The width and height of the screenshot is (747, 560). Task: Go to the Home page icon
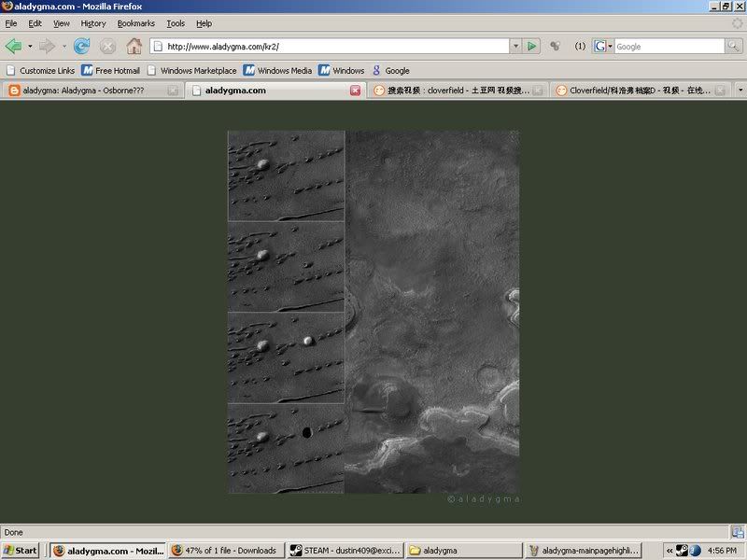pyautogui.click(x=134, y=46)
